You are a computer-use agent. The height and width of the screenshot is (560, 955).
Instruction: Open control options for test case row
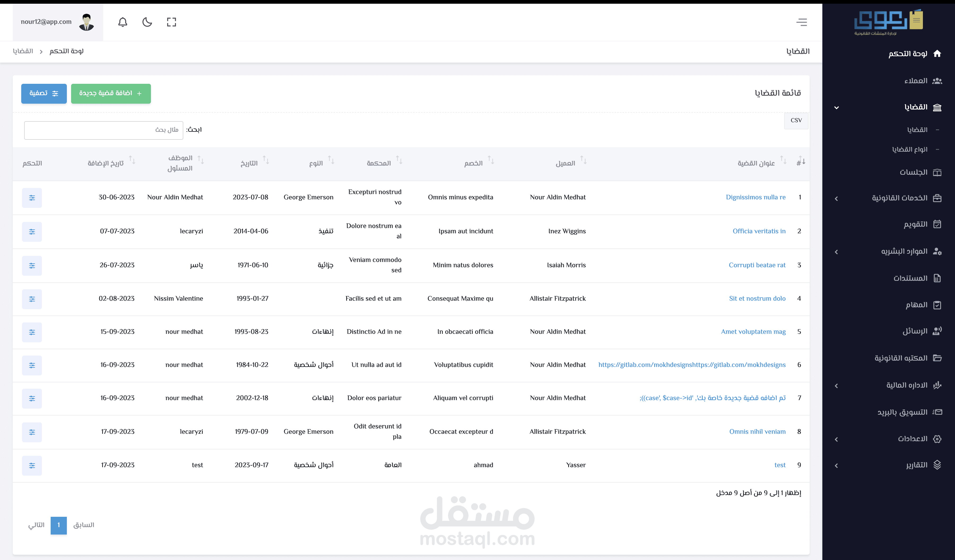pos(32,466)
